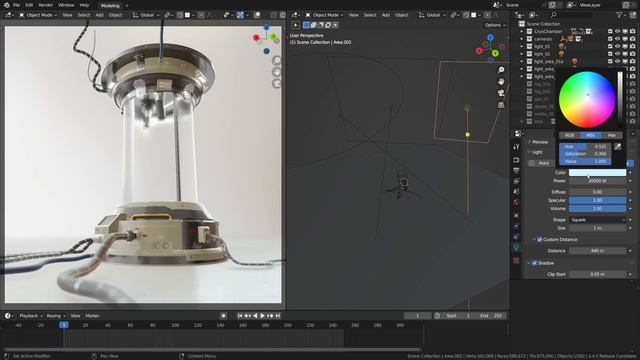Open left viewport Object Mode dropdown
Image resolution: width=640 pixels, height=360 pixels.
coord(39,15)
